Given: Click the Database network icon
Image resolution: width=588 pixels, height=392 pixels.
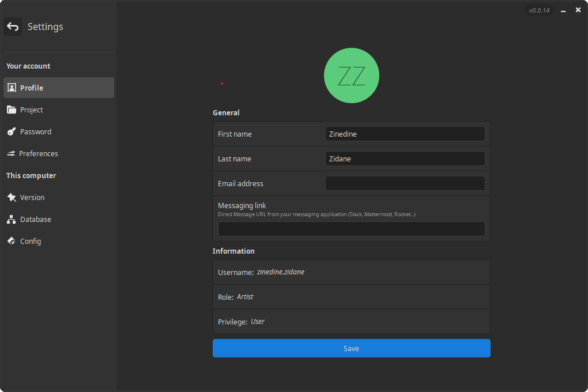Looking at the screenshot, I should tap(12, 220).
